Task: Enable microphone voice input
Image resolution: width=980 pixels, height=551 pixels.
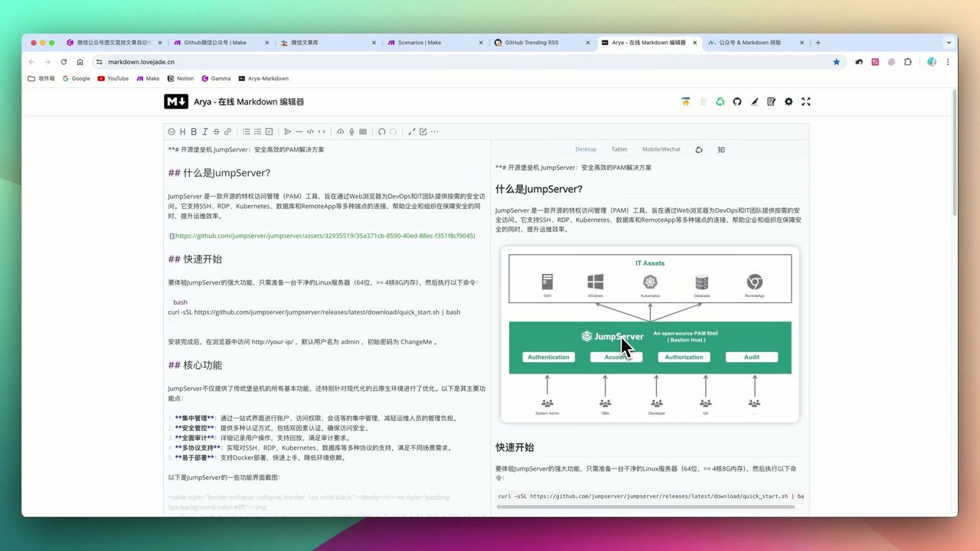Action: pyautogui.click(x=351, y=132)
